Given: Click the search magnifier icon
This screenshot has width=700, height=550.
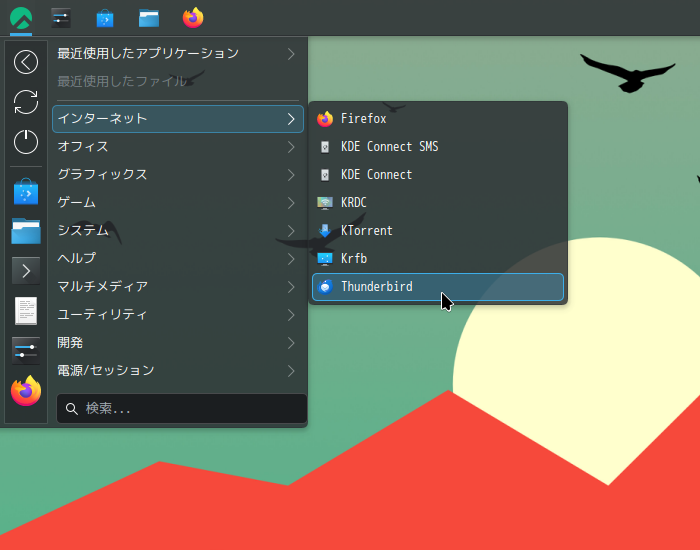Looking at the screenshot, I should [x=71, y=408].
